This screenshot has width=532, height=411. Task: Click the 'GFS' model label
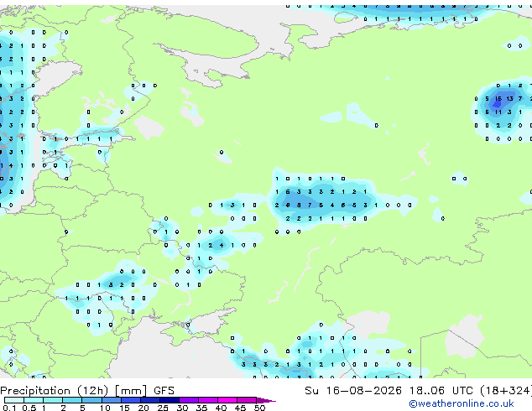point(164,391)
